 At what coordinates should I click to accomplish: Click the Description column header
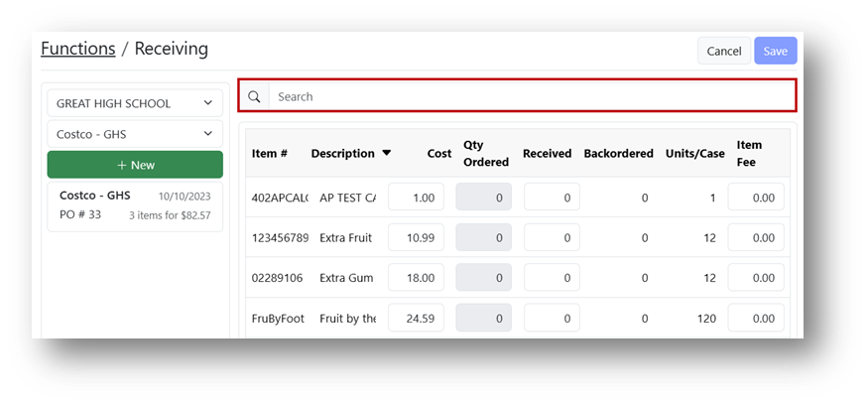point(342,153)
